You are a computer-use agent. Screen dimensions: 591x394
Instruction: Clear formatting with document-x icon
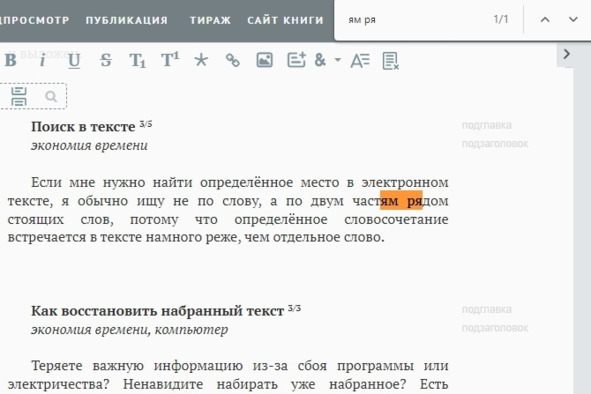(x=391, y=61)
